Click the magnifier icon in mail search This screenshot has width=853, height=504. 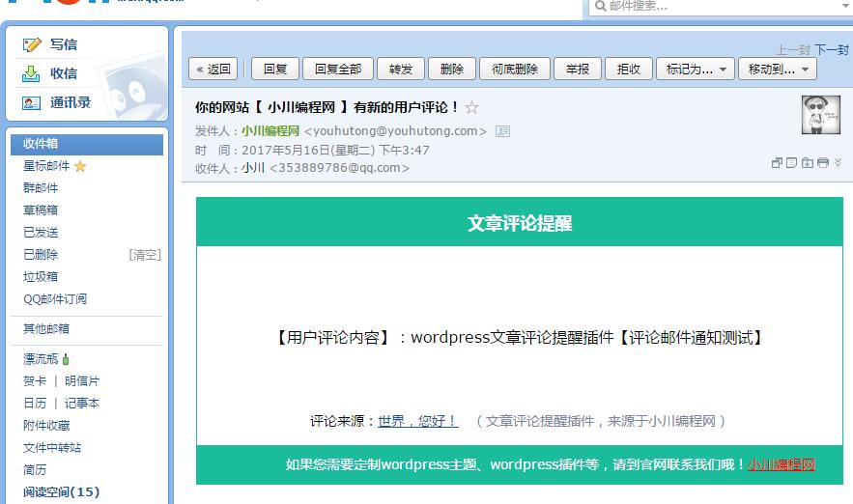(x=601, y=6)
